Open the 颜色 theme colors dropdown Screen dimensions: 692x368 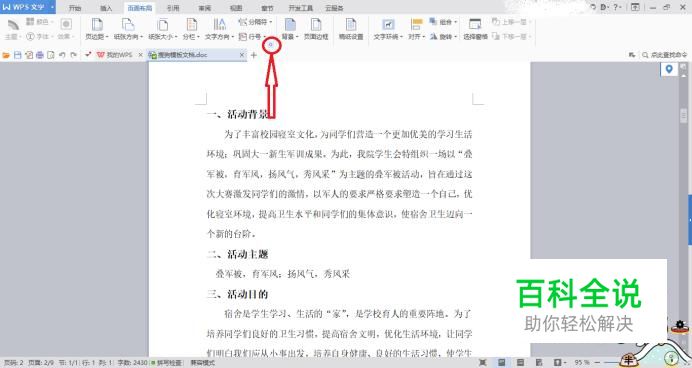coord(39,22)
